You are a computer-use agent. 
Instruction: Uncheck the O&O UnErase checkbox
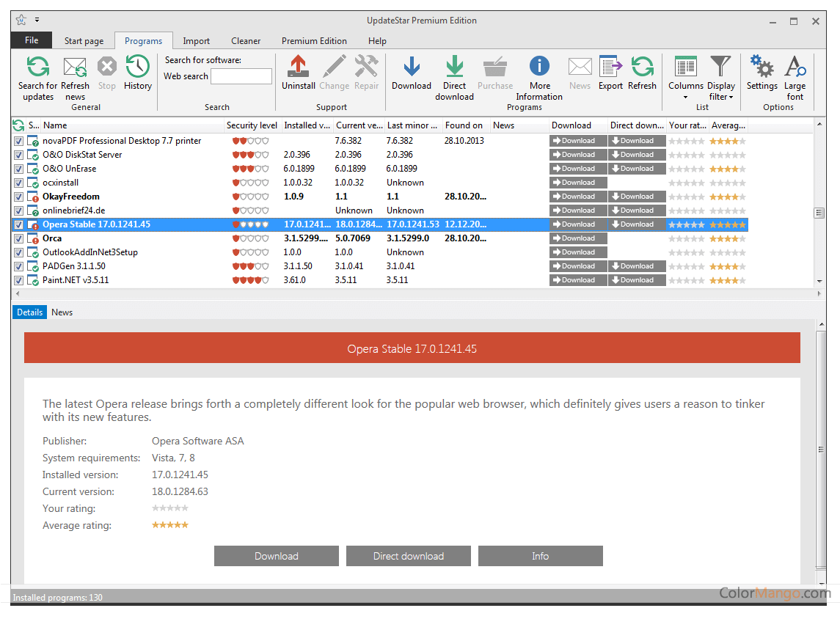[18, 169]
